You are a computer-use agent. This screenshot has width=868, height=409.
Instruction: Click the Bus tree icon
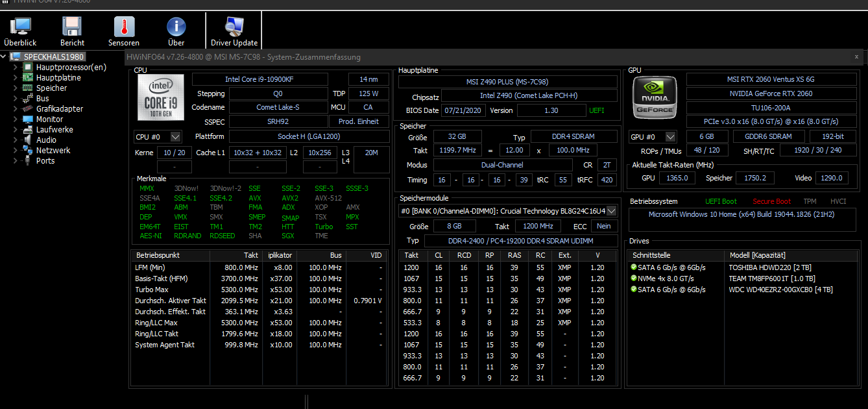click(x=27, y=98)
